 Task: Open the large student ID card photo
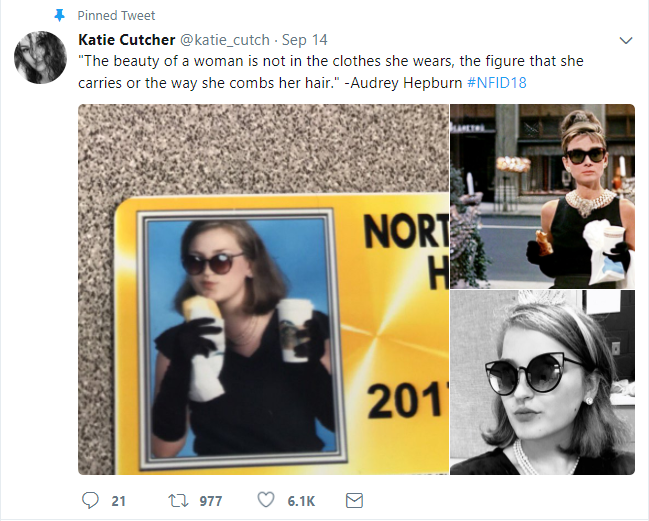coord(264,289)
